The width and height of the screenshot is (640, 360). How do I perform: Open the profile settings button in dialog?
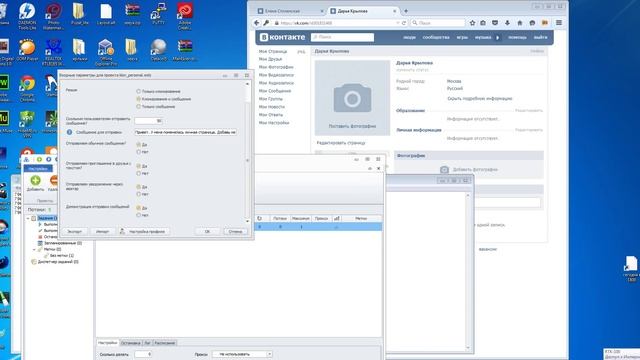[x=143, y=231]
